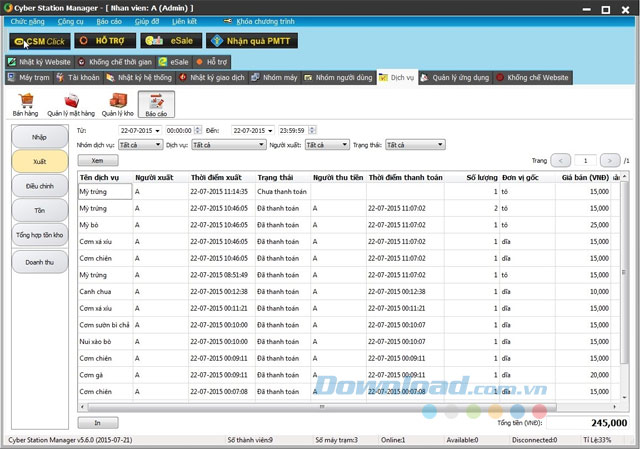Click the In print button
This screenshot has height=449, width=640.
[97, 423]
